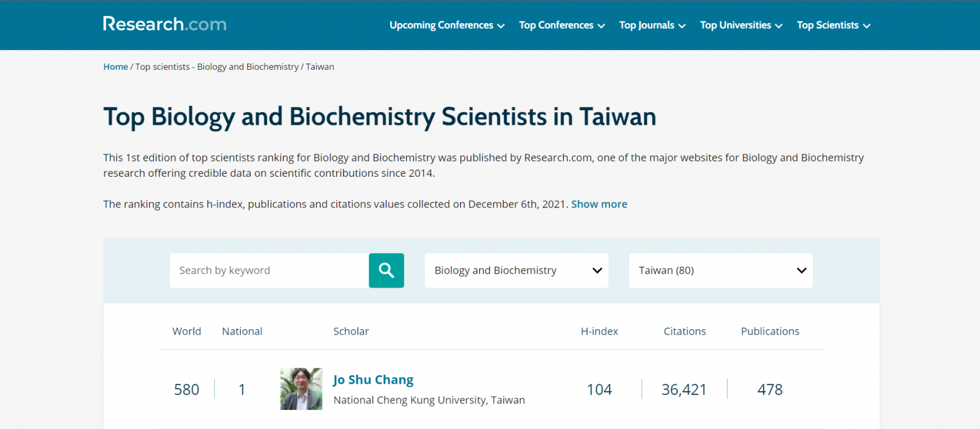Open the Top Universities menu
The height and width of the screenshot is (429, 980).
[x=741, y=25]
